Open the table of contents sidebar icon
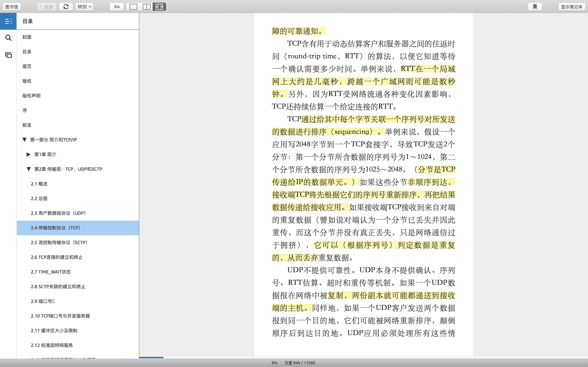Viewport: 588px width, 367px height. click(x=8, y=21)
